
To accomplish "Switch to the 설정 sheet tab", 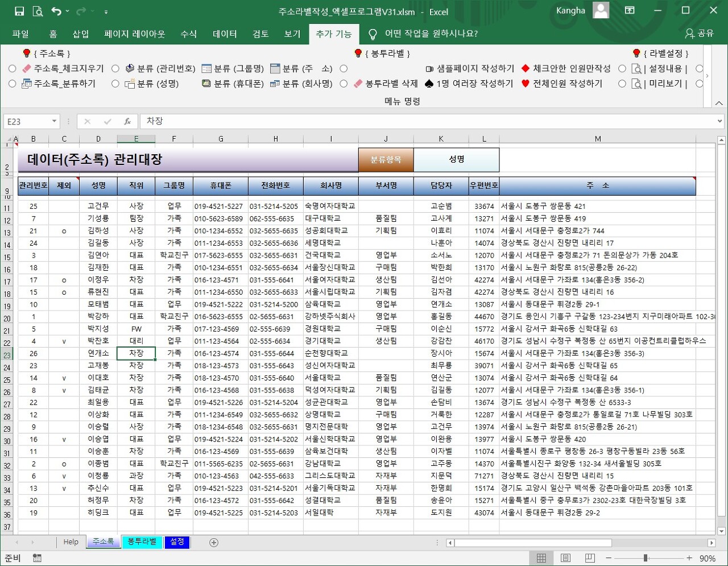I will [177, 542].
